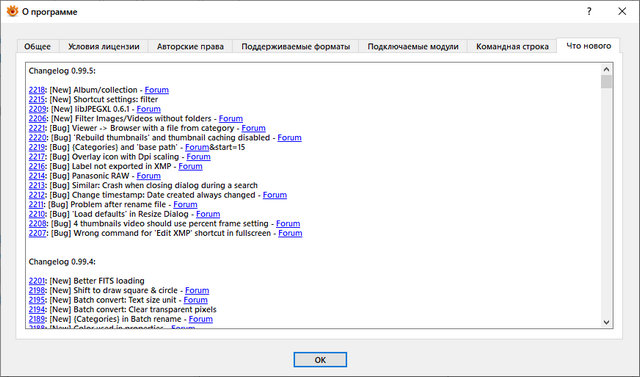Open issue link 2212
Screen dimensions: 640x377
tap(36, 195)
